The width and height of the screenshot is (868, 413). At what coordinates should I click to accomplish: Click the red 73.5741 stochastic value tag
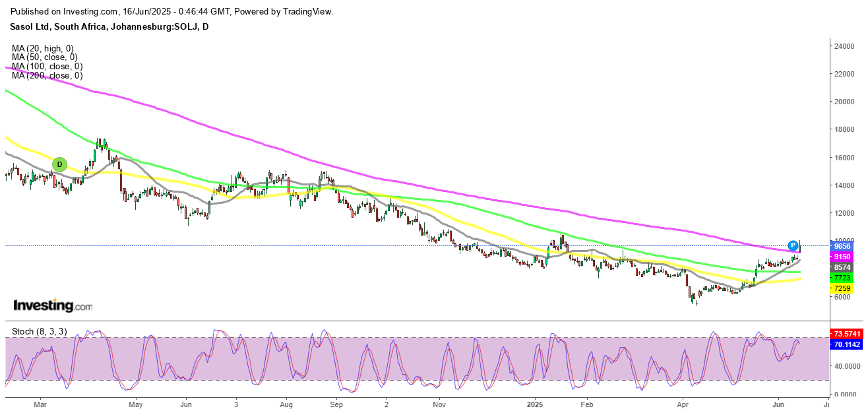(x=846, y=334)
